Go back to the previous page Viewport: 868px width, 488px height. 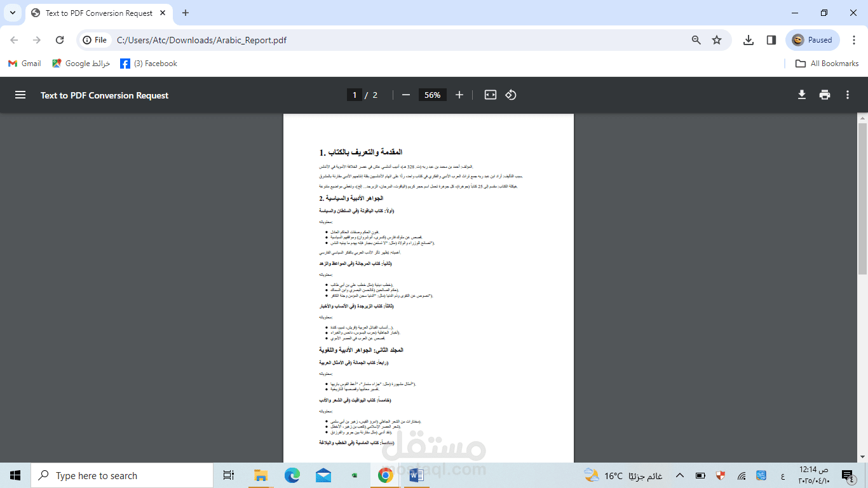point(14,40)
